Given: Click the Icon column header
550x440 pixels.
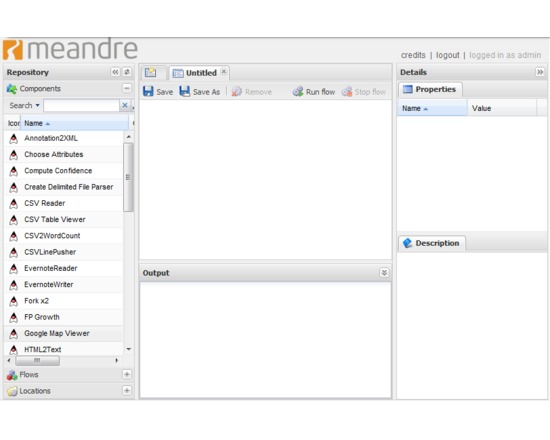Looking at the screenshot, I should click(x=13, y=123).
